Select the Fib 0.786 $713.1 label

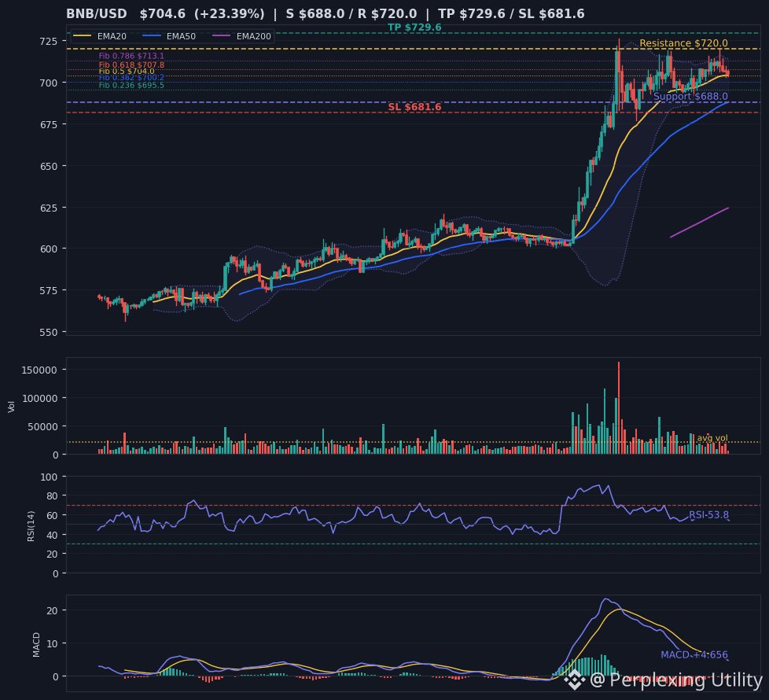click(131, 56)
